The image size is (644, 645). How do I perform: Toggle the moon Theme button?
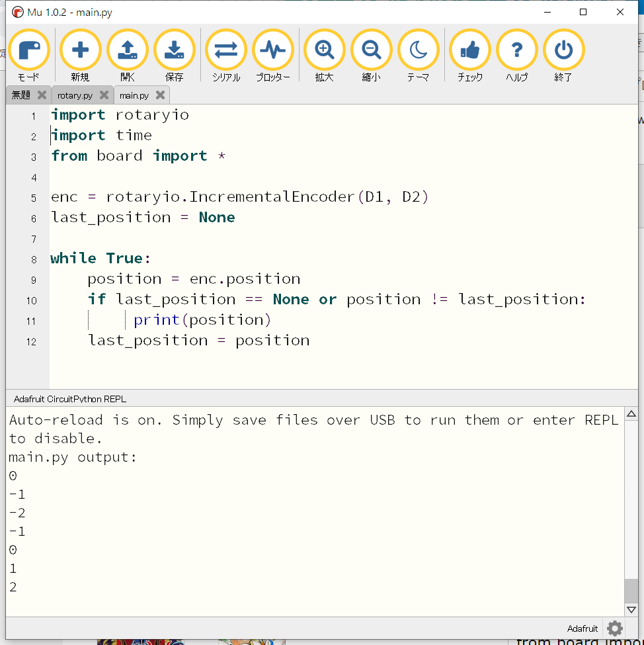(x=418, y=51)
